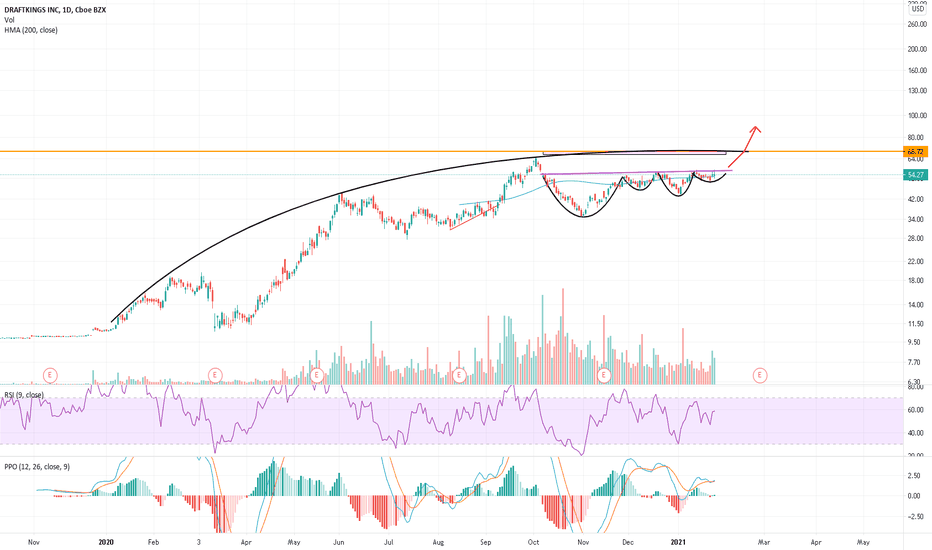Click the 100.00 price scale label
932x550 pixels.
click(917, 116)
